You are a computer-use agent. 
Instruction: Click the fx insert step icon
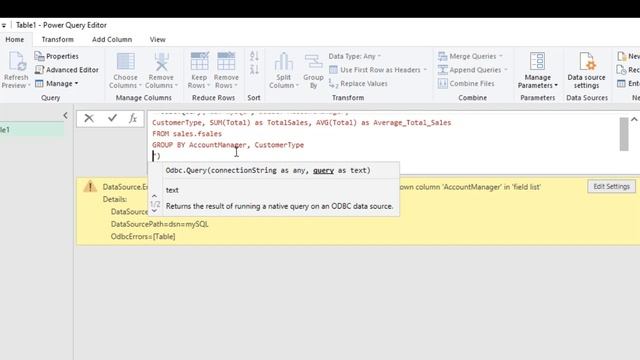[x=133, y=118]
